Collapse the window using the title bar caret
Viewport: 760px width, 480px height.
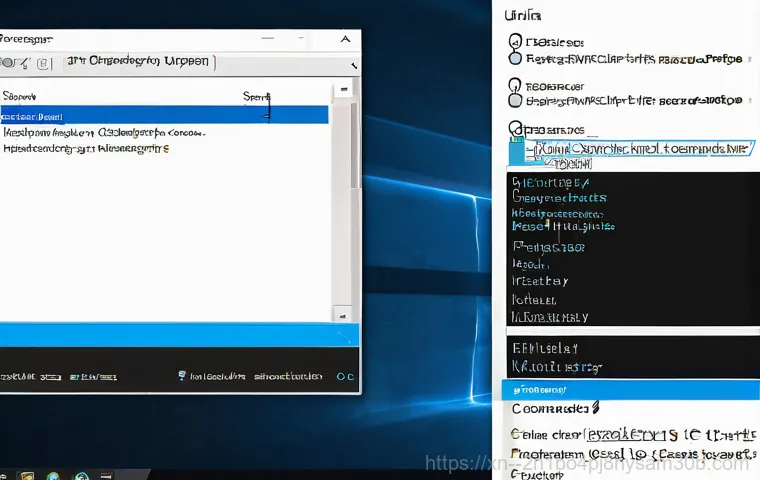point(346,39)
